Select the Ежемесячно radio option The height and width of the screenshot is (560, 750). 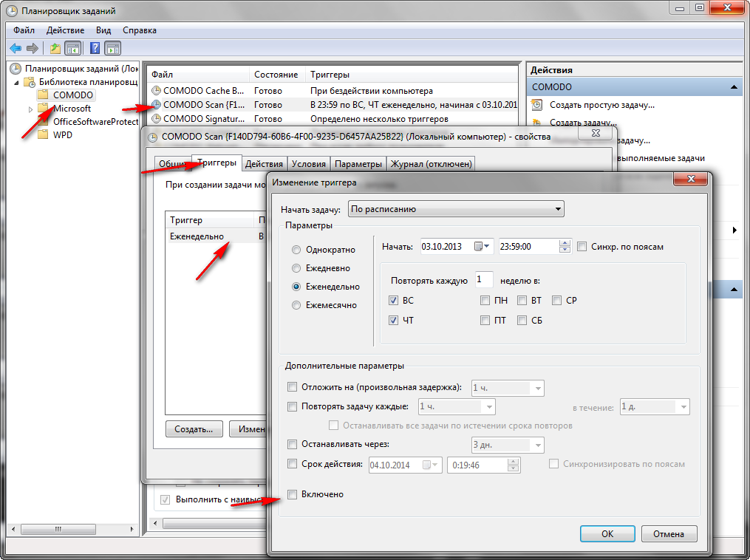pyautogui.click(x=296, y=305)
